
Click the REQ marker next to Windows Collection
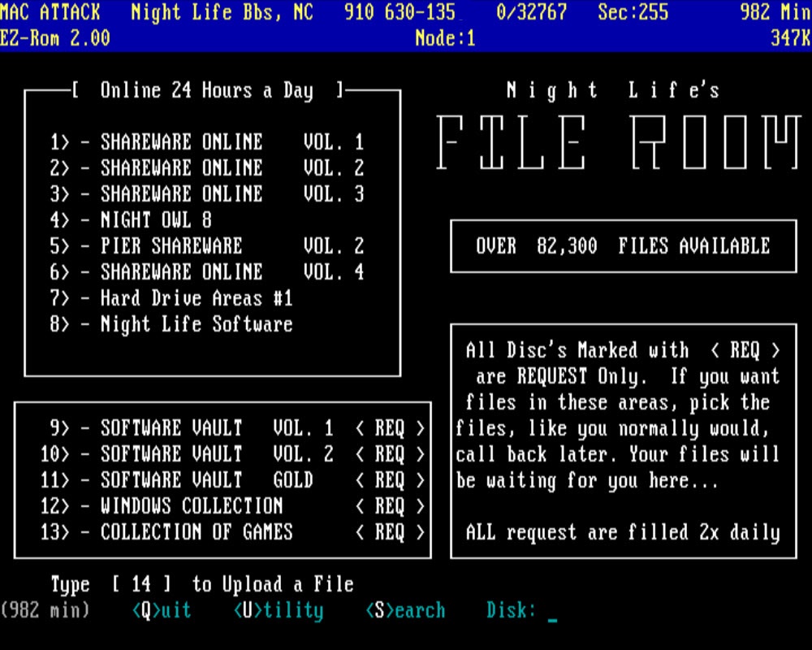click(x=390, y=506)
